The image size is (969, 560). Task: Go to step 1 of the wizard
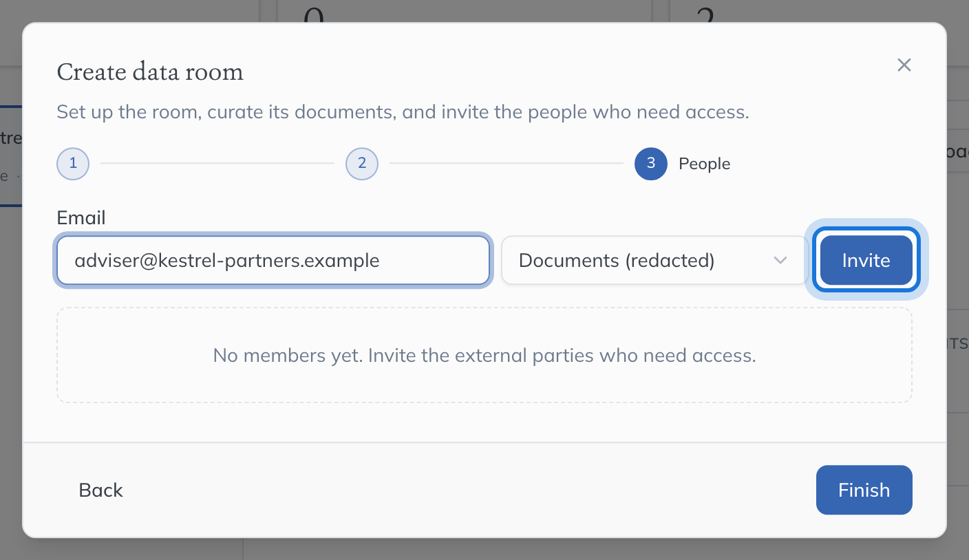[73, 164]
